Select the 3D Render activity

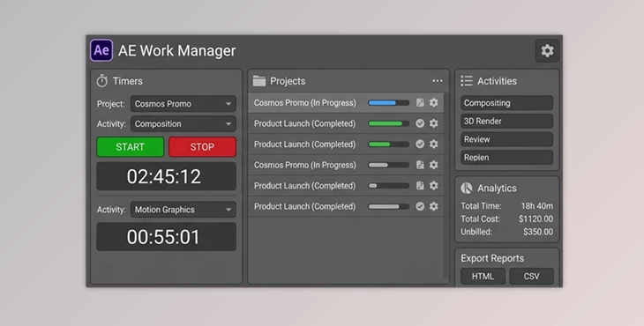[x=507, y=121]
